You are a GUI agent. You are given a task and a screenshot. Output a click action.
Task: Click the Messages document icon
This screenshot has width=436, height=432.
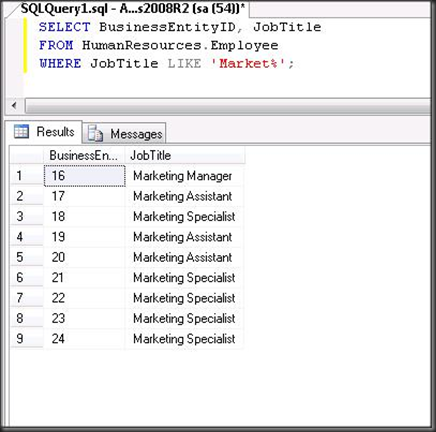(x=95, y=133)
